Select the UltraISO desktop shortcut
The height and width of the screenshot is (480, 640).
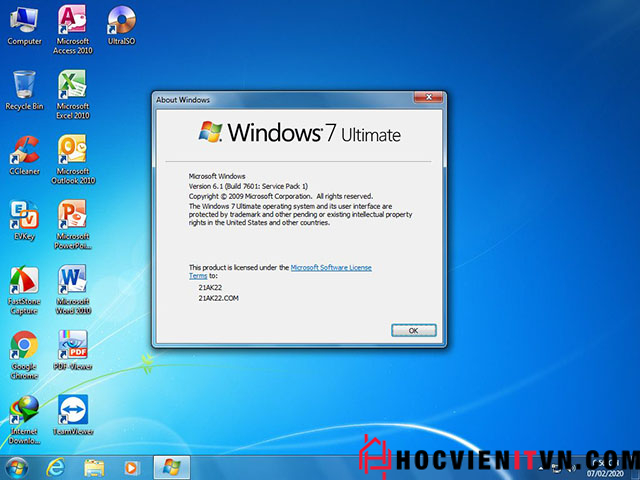(121, 25)
